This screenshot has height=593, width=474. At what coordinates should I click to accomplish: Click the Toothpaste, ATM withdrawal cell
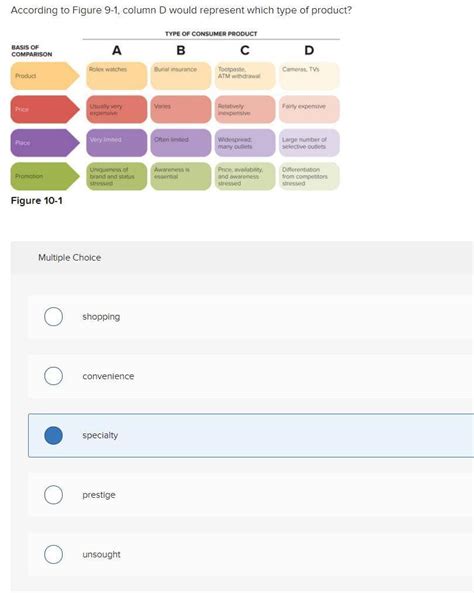tap(245, 76)
